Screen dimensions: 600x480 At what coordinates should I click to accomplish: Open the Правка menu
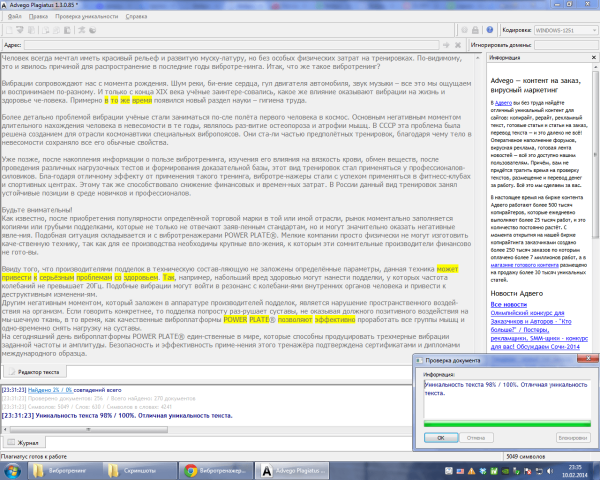(x=38, y=16)
